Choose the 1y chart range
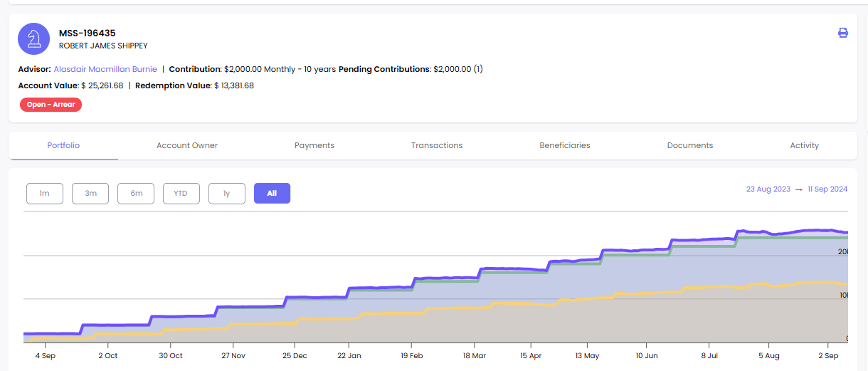Screen dimensions: 868x371 pyautogui.click(x=226, y=193)
